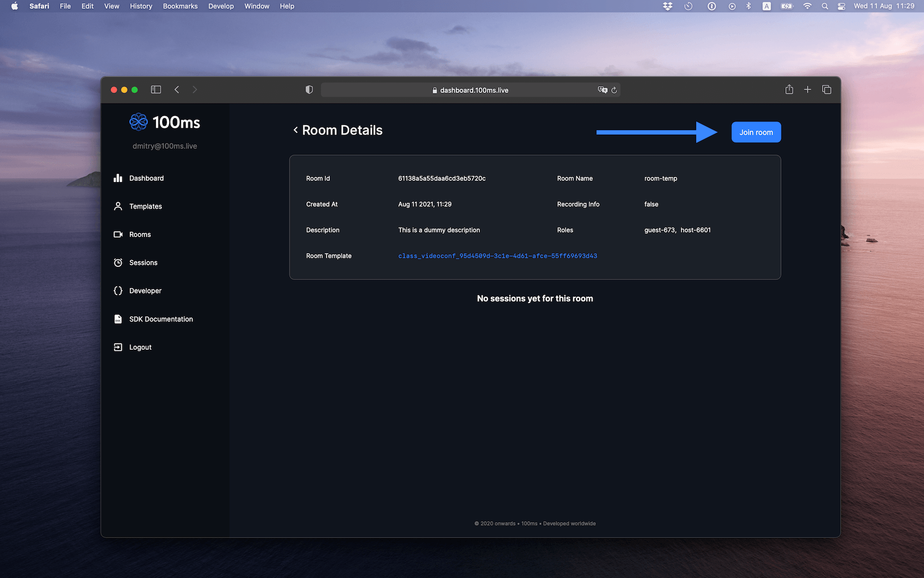Image resolution: width=924 pixels, height=578 pixels.
Task: Open the class_videoconf room template link
Action: click(497, 256)
